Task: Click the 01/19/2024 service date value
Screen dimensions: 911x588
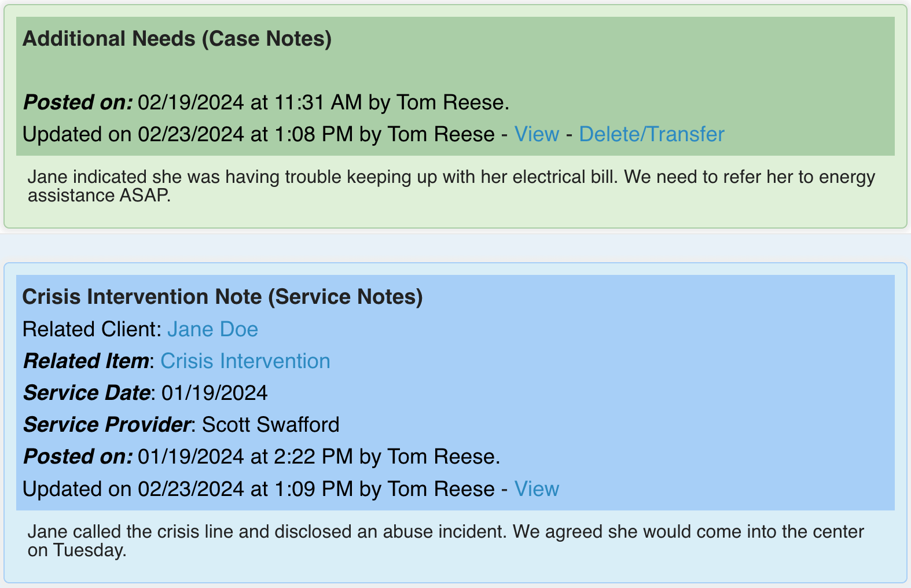Action: [214, 393]
